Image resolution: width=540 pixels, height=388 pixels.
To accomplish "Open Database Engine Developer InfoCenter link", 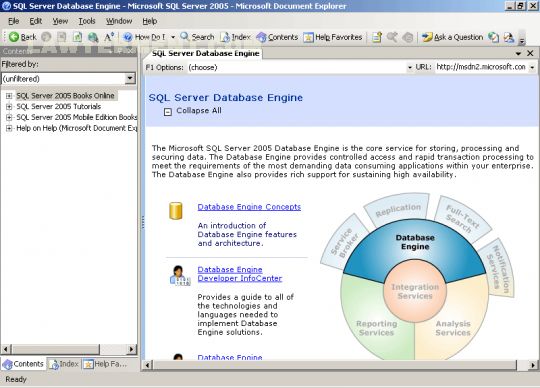I will 240,274.
